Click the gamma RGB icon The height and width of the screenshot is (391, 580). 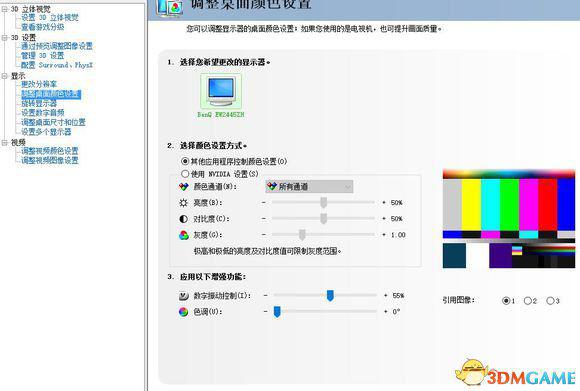[x=184, y=235]
